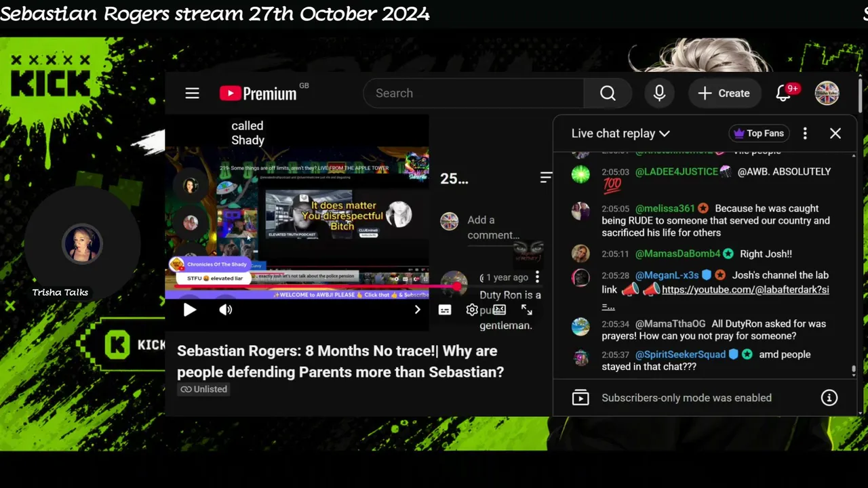Open live chat more options menu

[805, 134]
